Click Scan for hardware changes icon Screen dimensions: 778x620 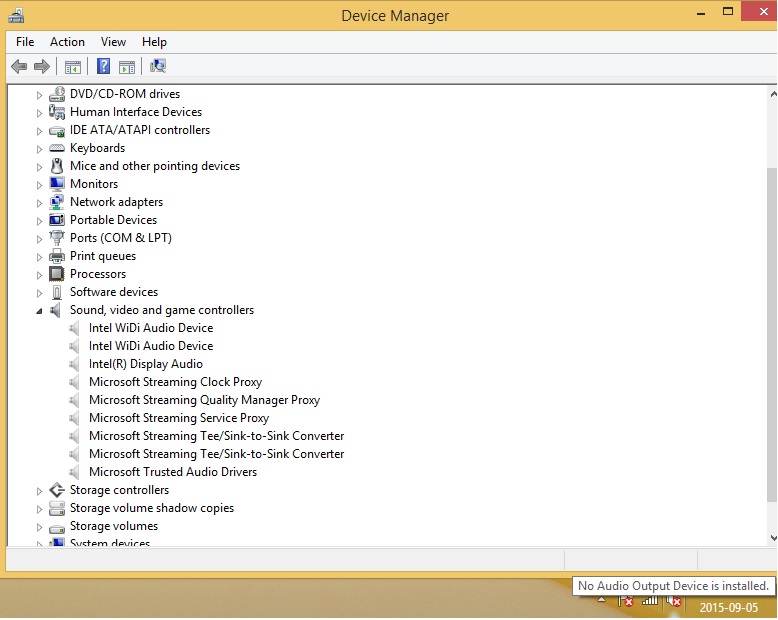click(158, 65)
